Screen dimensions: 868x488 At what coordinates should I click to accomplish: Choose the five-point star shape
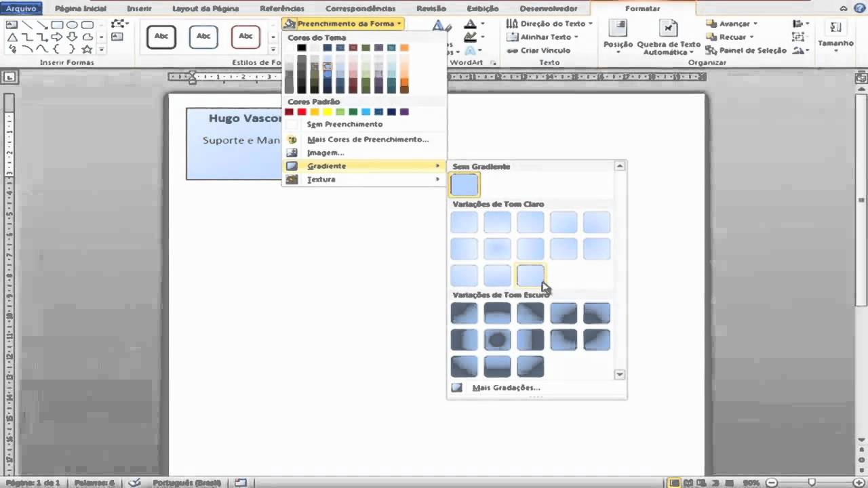87,49
